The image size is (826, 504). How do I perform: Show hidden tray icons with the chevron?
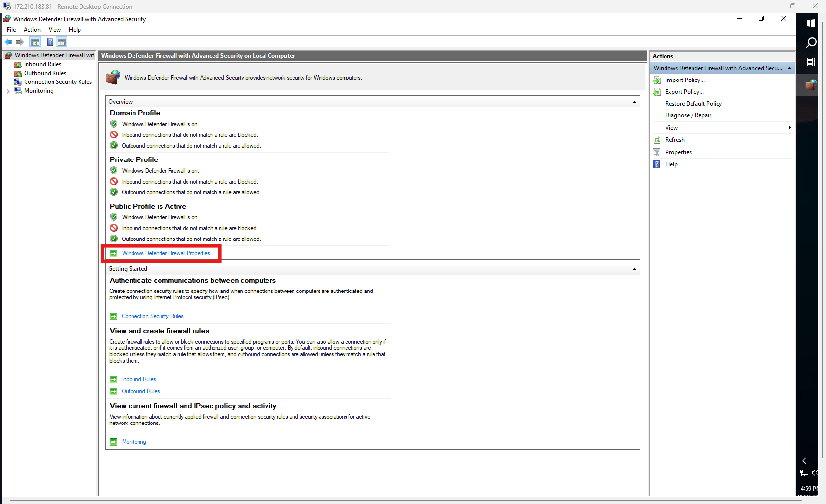coord(804,461)
